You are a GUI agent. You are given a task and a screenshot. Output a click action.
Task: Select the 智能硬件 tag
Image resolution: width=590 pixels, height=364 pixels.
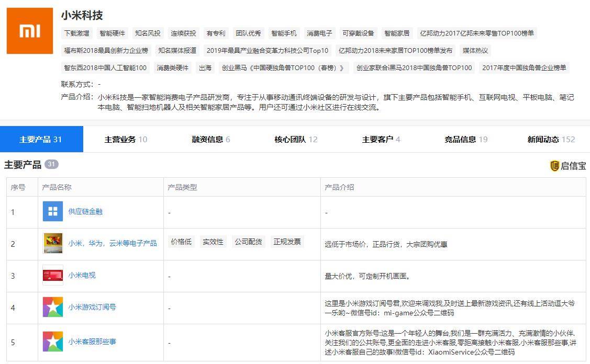pyautogui.click(x=112, y=33)
